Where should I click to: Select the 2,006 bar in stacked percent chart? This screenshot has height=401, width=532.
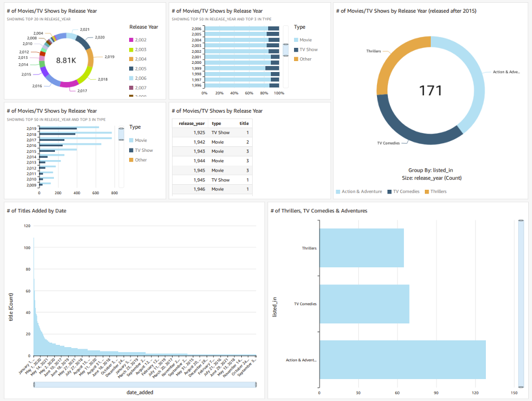pos(242,29)
